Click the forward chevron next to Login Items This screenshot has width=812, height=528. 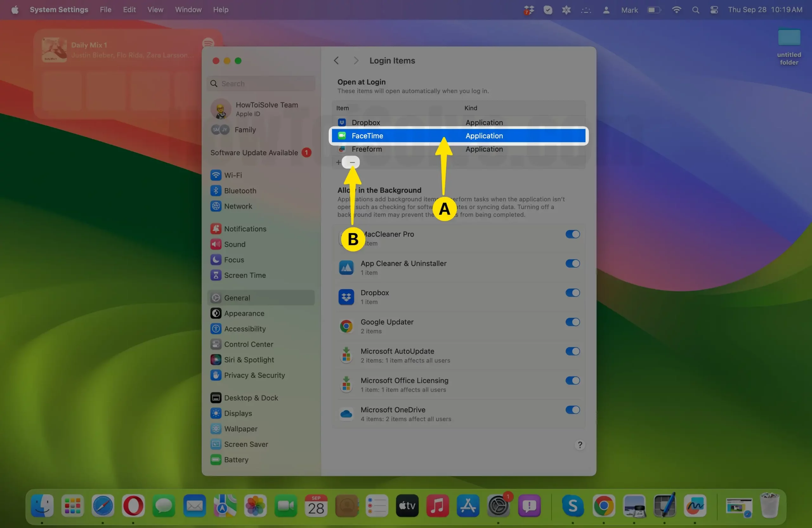point(356,61)
